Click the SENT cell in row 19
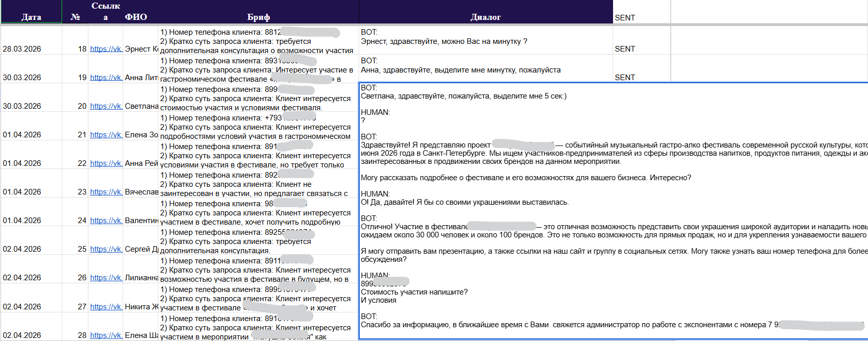This screenshot has height=341, width=868. tap(642, 69)
